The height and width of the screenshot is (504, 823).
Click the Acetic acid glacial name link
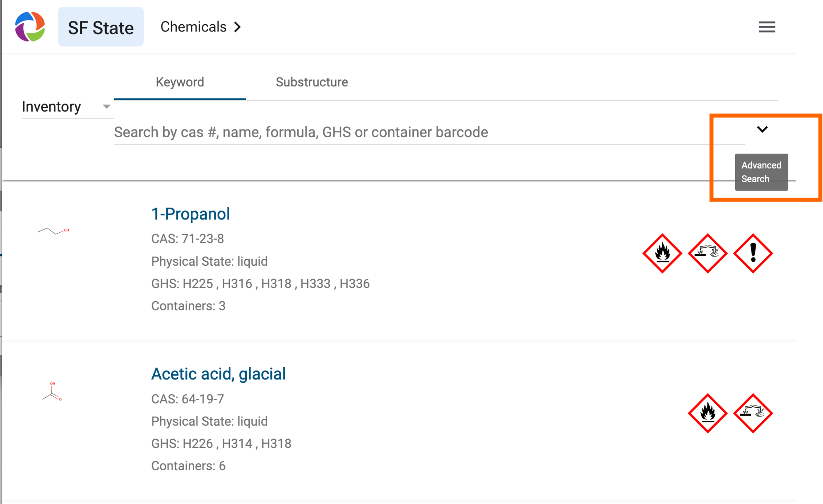218,372
